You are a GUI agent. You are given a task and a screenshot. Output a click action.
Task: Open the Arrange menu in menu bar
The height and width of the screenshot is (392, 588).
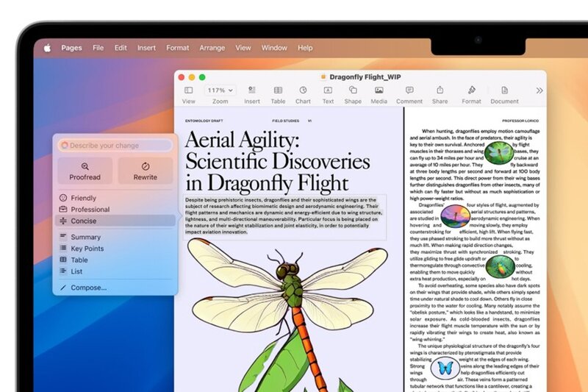point(212,48)
